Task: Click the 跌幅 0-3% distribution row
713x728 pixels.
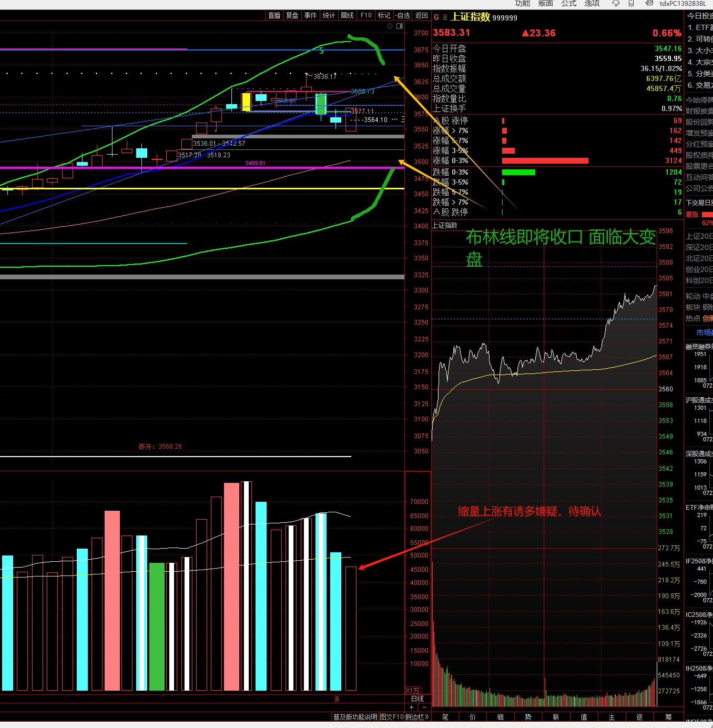Action: click(557, 172)
